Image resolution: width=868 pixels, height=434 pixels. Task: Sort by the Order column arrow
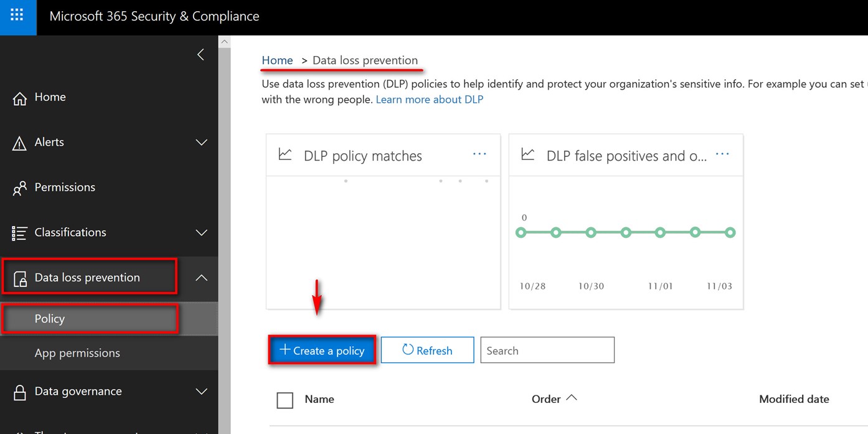(x=572, y=398)
